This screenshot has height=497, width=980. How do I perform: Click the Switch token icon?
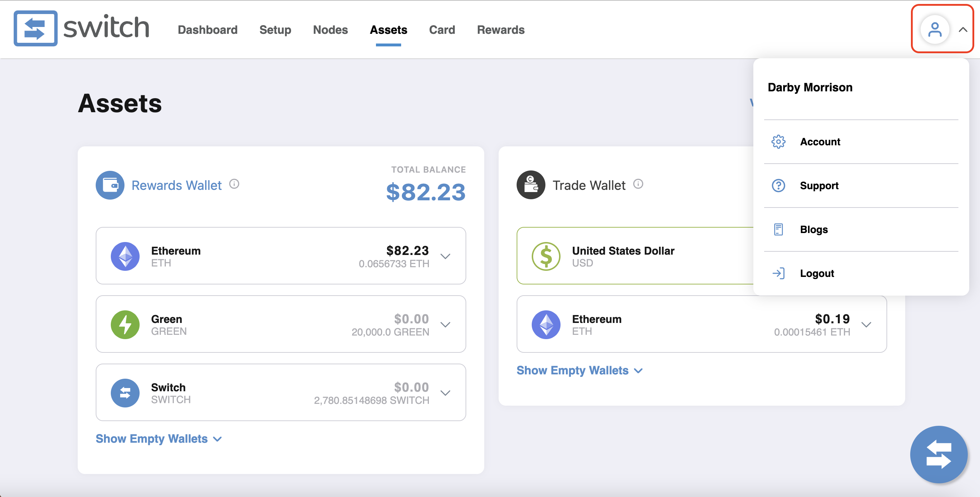pos(125,393)
